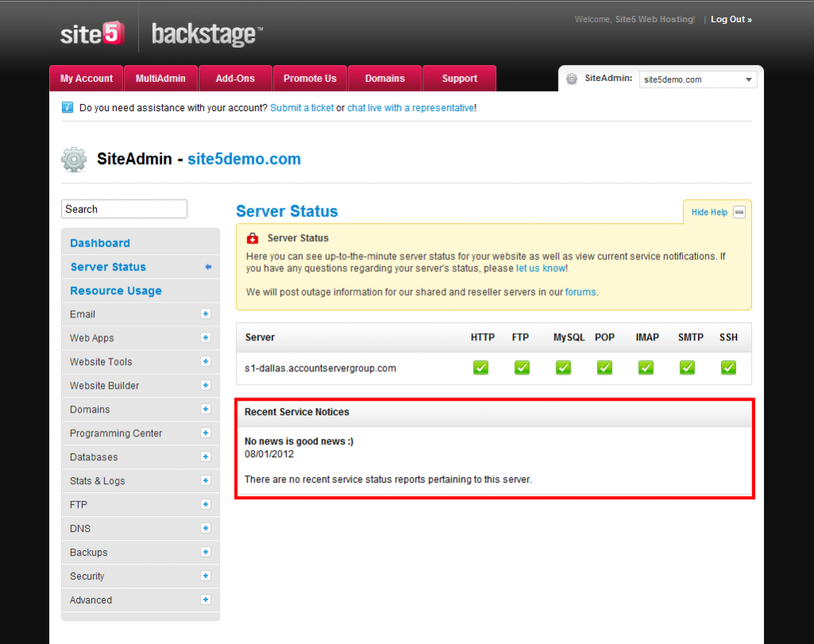Click the Log Out link
Screen dimensions: 814x644
(731, 19)
